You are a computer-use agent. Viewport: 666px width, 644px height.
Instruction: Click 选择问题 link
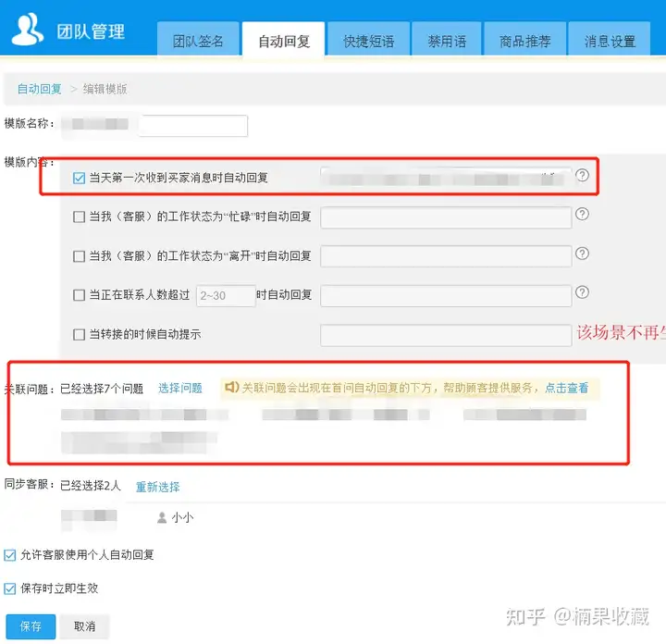180,388
